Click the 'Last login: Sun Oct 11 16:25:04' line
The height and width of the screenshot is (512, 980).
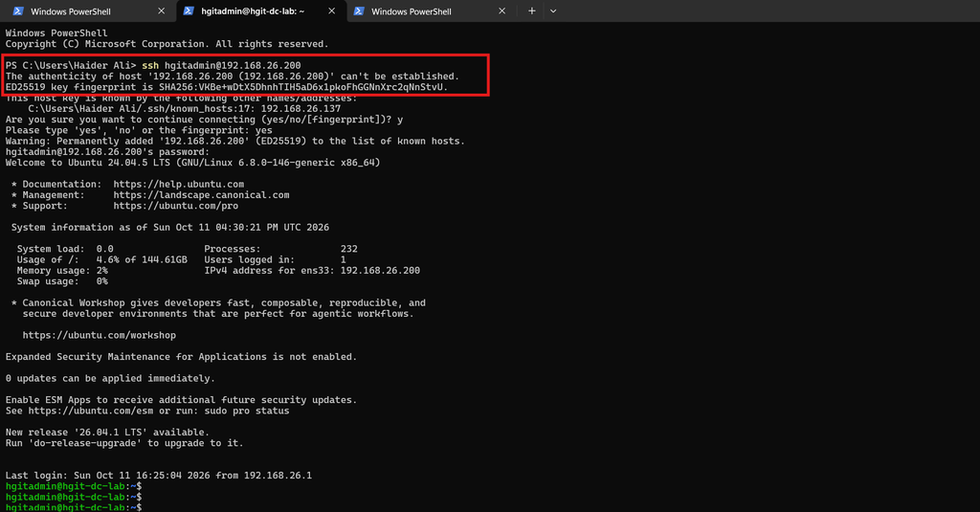[x=159, y=476]
